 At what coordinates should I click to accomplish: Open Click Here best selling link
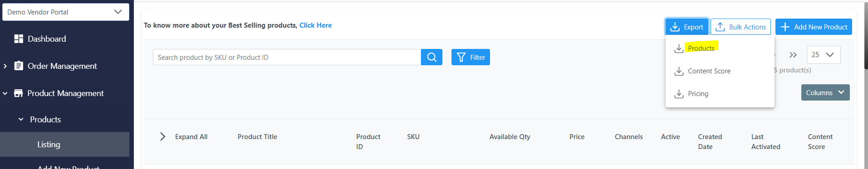click(x=315, y=25)
